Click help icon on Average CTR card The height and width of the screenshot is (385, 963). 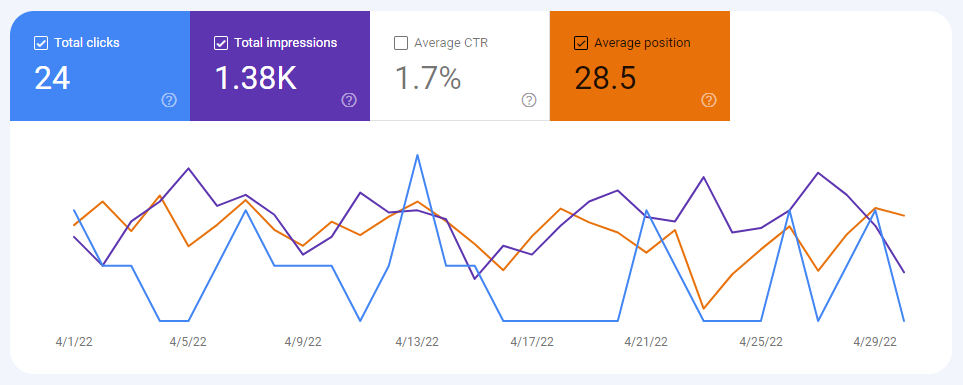pyautogui.click(x=529, y=100)
